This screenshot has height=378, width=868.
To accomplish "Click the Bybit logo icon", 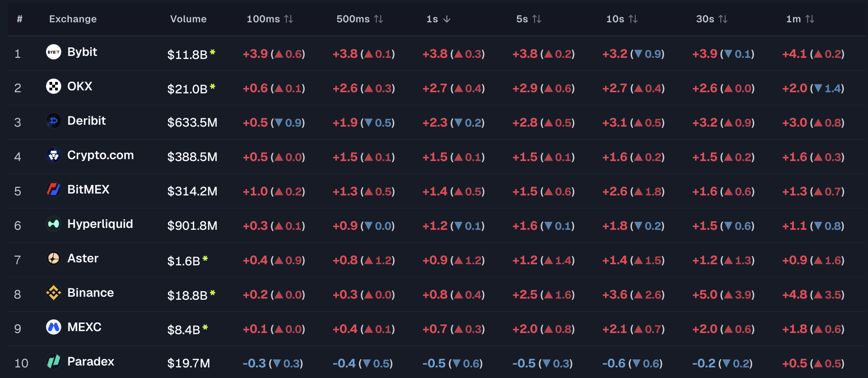I will (54, 52).
